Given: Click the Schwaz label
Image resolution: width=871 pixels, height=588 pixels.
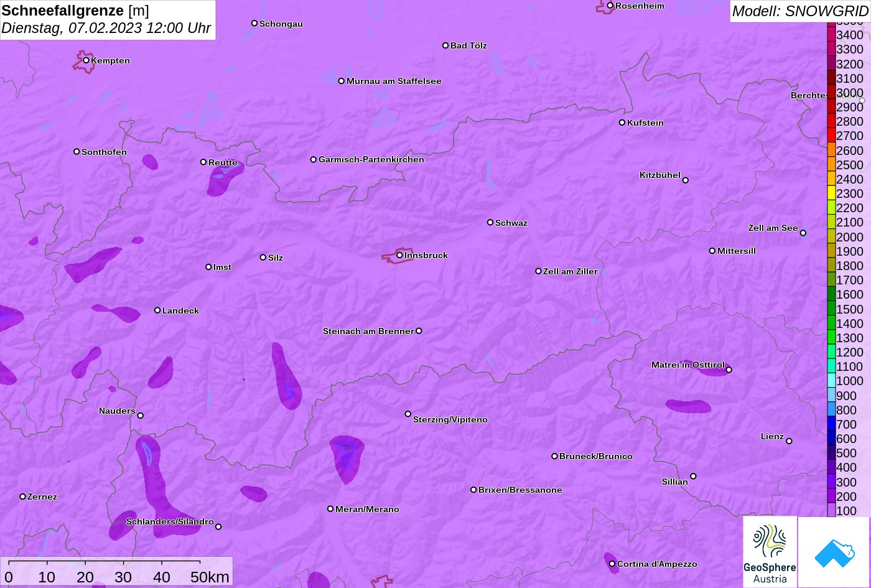Looking at the screenshot, I should 511,223.
